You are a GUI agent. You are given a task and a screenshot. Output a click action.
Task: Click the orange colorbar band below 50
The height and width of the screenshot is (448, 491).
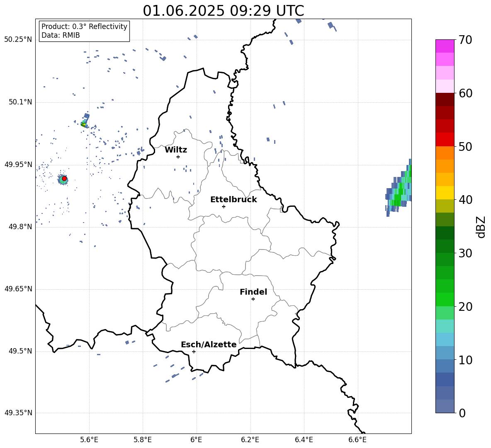[x=445, y=153]
